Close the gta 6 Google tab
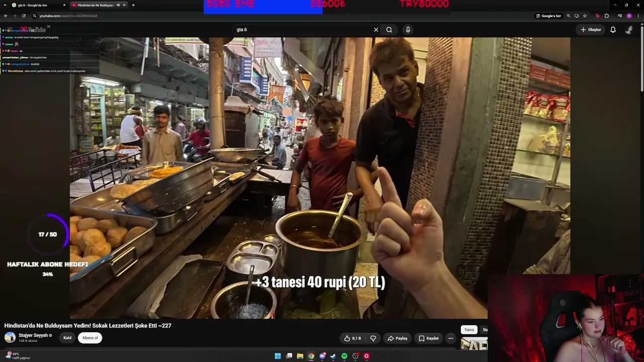644x362 pixels. (64, 5)
